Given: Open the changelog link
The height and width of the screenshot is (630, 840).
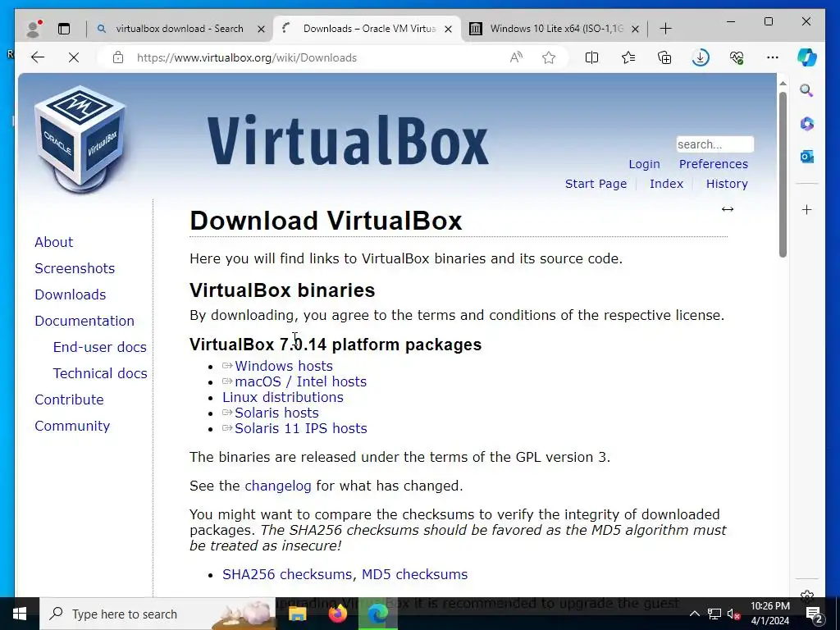Looking at the screenshot, I should (x=277, y=486).
